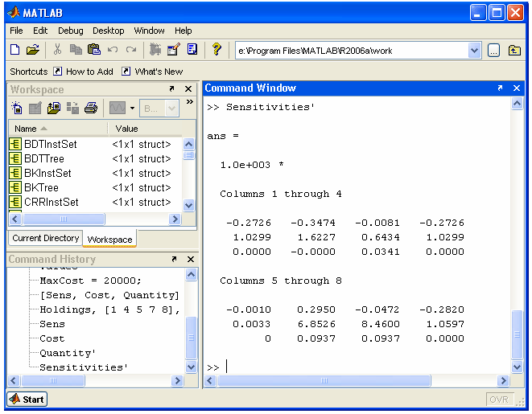Click the Workspace vertical scrollbar down arrow
Screen dimensions: 532x414
click(x=188, y=205)
